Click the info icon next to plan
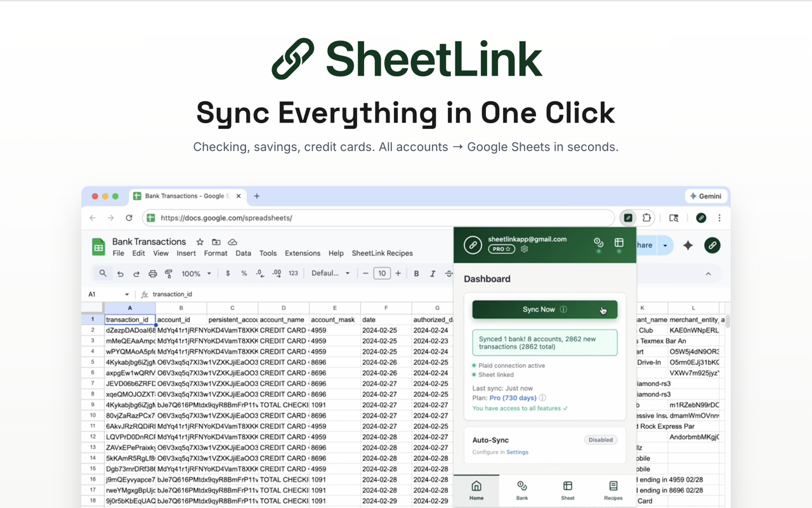Screen dimensions: 812x508 pos(542,398)
